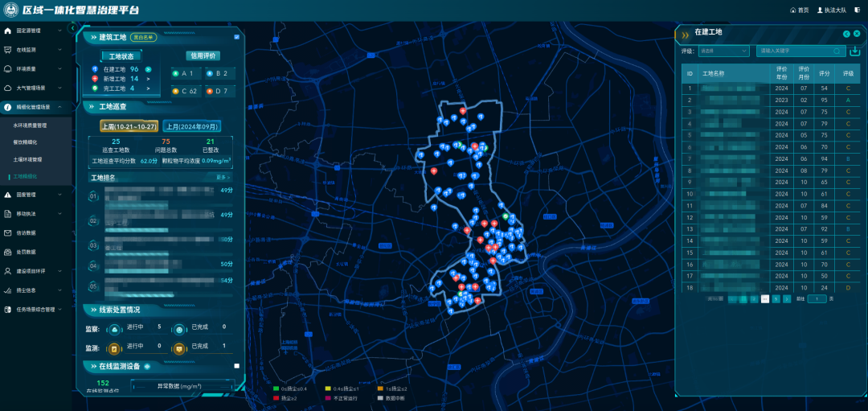Click the 更多 link in 工地排名
The image size is (868, 411).
tap(223, 177)
